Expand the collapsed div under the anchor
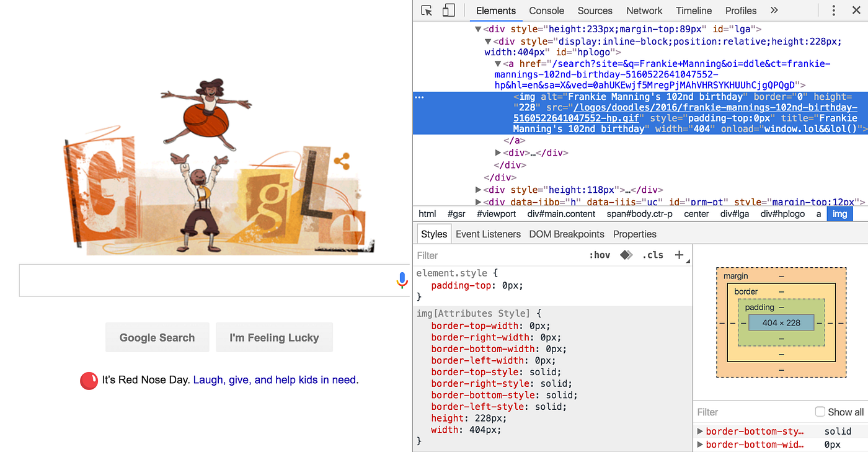The width and height of the screenshot is (868, 452). coord(498,153)
